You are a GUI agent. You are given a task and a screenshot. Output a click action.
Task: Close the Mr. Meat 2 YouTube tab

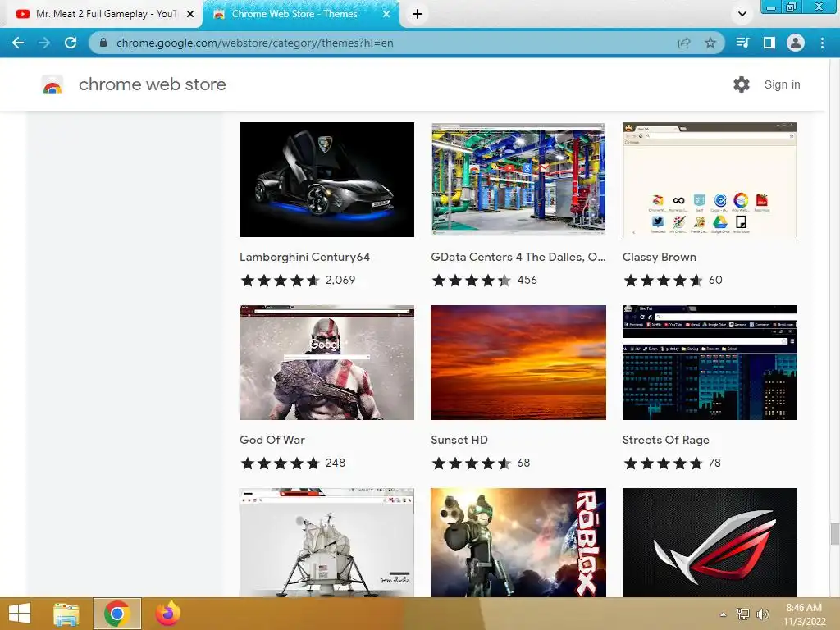click(190, 15)
